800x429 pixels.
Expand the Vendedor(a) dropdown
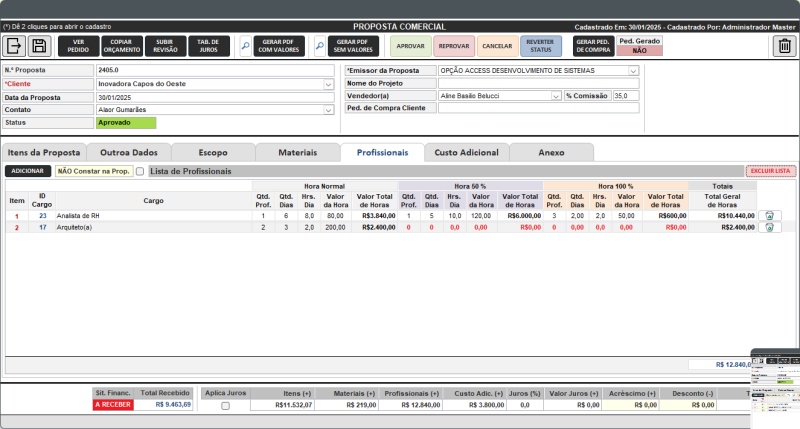pyautogui.click(x=556, y=96)
